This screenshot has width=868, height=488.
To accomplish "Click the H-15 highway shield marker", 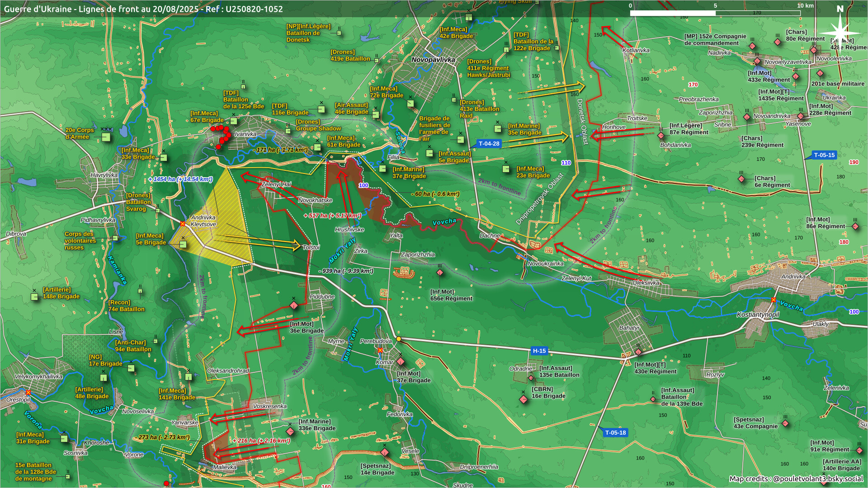I will (539, 351).
